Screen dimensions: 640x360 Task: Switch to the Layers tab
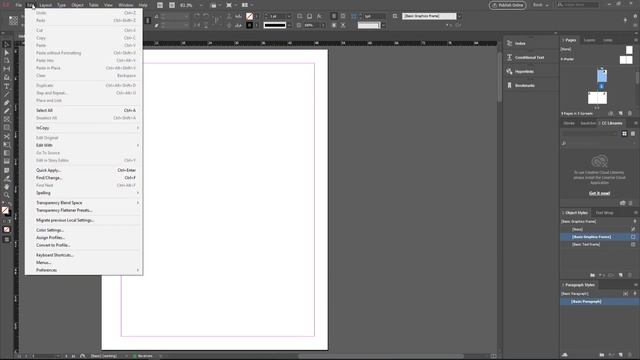(x=589, y=40)
